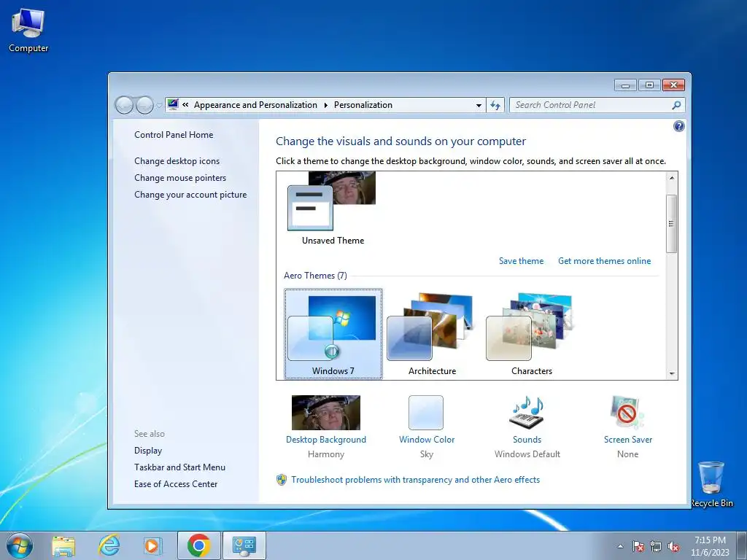This screenshot has width=747, height=560.
Task: Open the Computer desktop icon
Action: click(x=28, y=31)
